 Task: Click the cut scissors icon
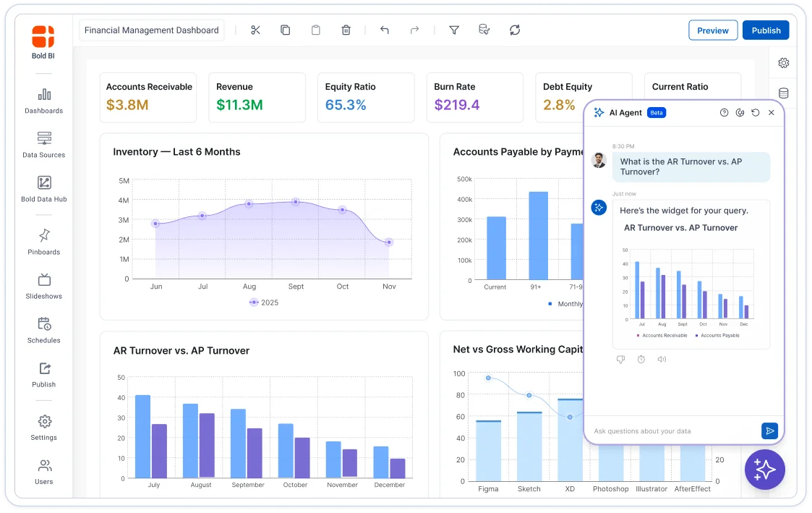tap(255, 30)
